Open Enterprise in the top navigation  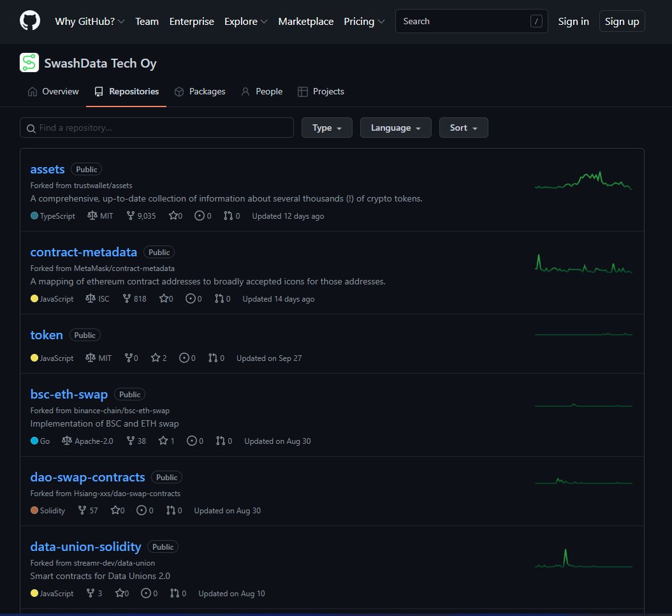click(191, 22)
